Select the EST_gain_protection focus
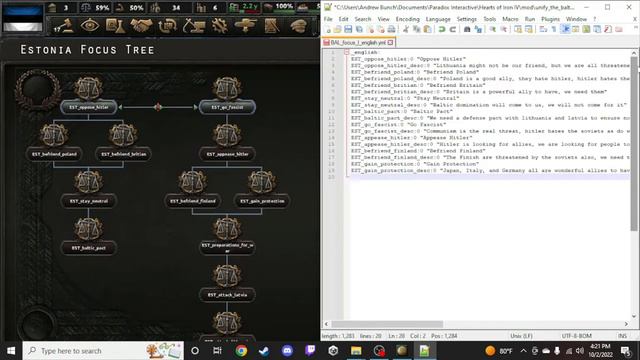Screen dimensions: 640x360 click(262, 201)
